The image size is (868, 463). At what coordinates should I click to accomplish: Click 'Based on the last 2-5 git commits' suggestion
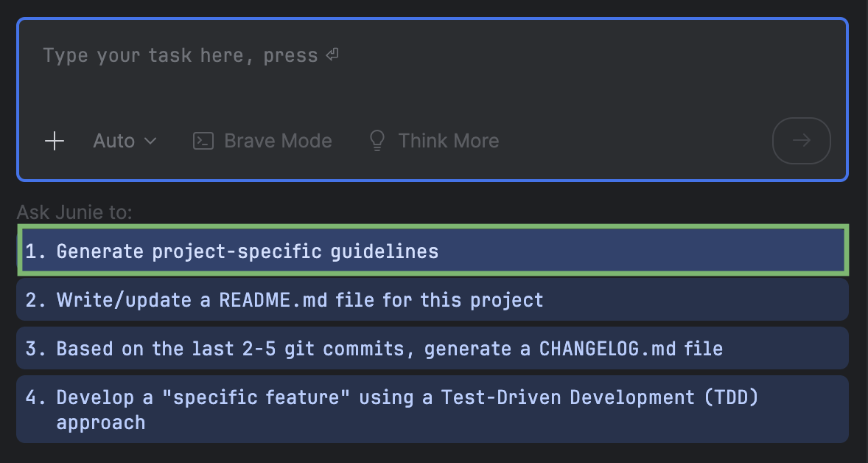pos(434,348)
